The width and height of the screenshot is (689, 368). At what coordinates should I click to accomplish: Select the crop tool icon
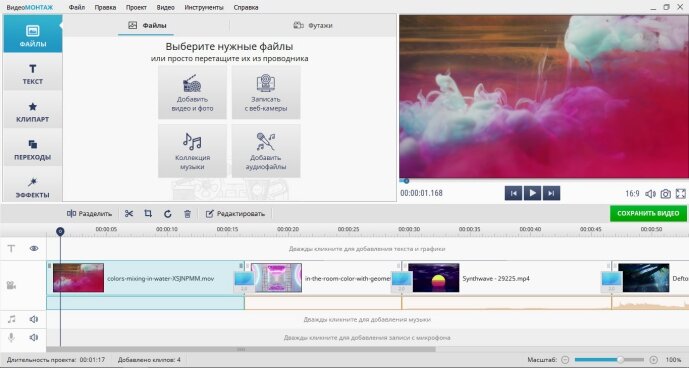148,214
